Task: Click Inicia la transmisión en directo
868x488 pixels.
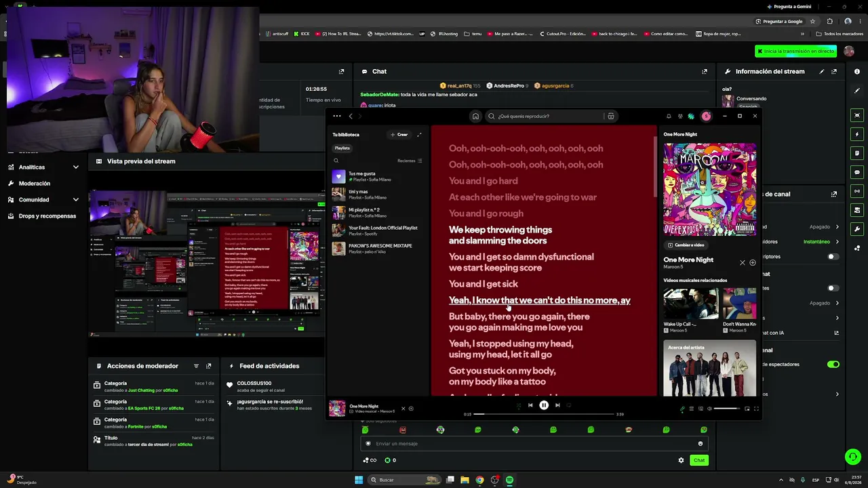Action: [x=795, y=52]
